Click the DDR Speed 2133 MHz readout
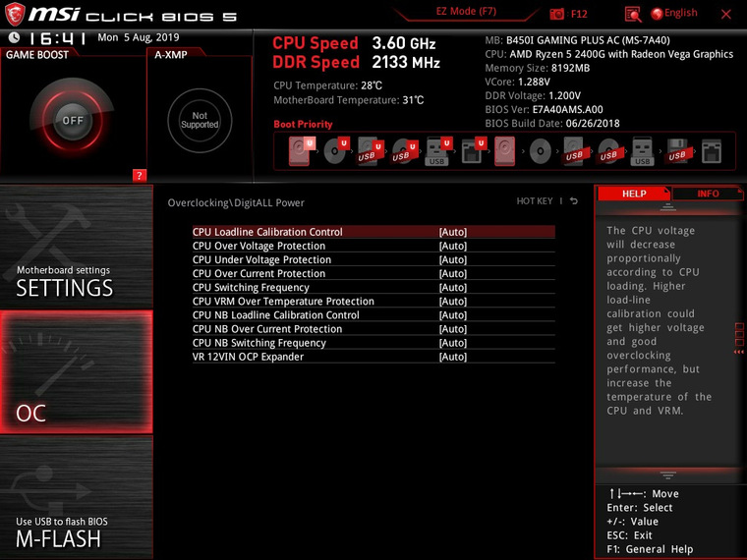Screen dimensions: 747x560 tap(357, 62)
